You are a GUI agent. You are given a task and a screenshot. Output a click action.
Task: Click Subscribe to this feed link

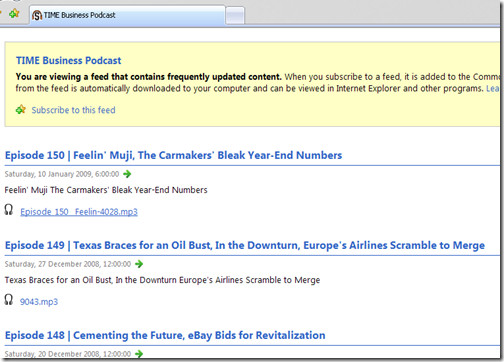point(73,110)
